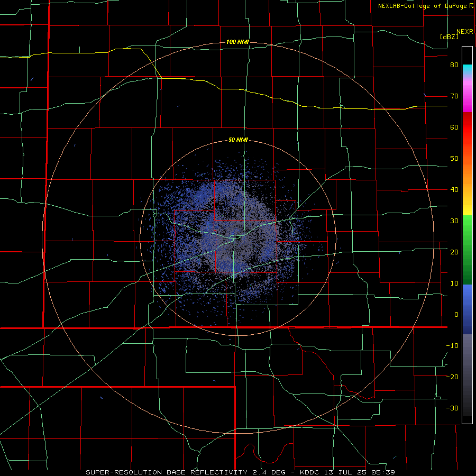Click the 50 value on the dBZ scale
Viewport: 476px width, 476px height.
point(454,159)
